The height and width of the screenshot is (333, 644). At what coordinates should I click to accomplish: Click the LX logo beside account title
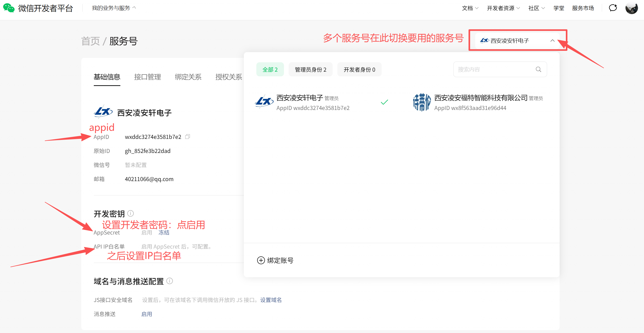[x=103, y=112]
